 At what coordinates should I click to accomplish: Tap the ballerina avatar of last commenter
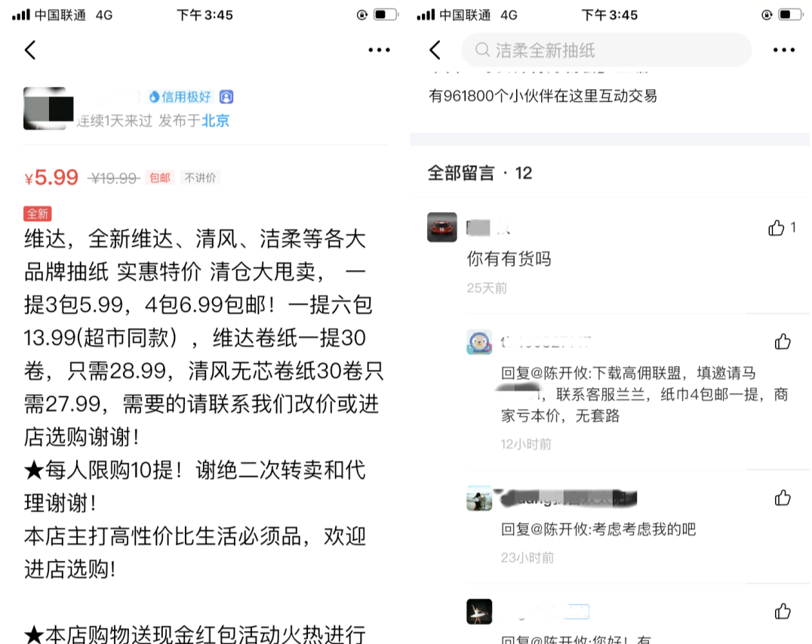[x=479, y=612]
